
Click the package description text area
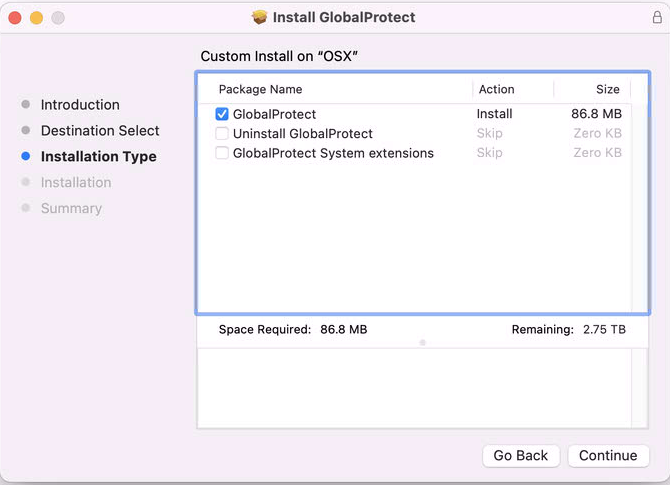point(414,388)
